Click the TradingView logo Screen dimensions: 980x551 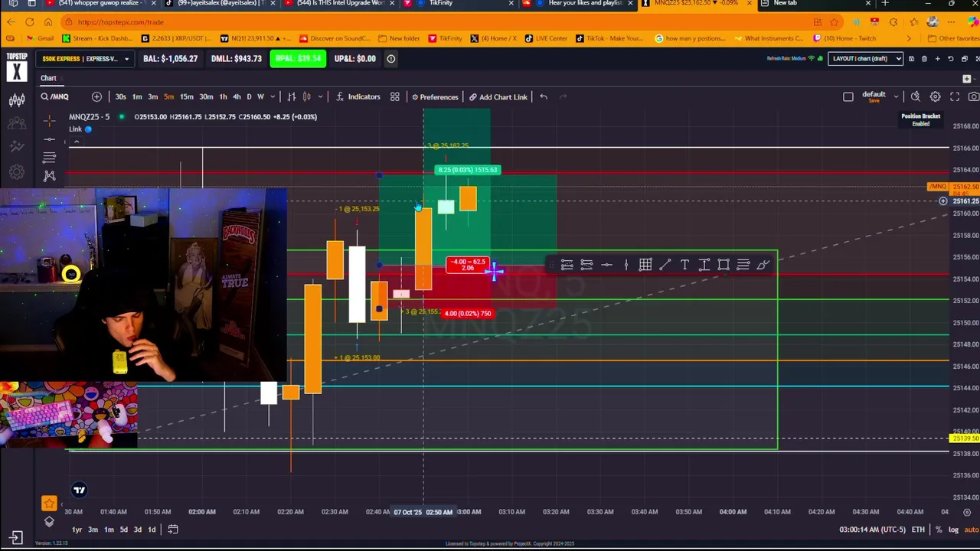79,490
